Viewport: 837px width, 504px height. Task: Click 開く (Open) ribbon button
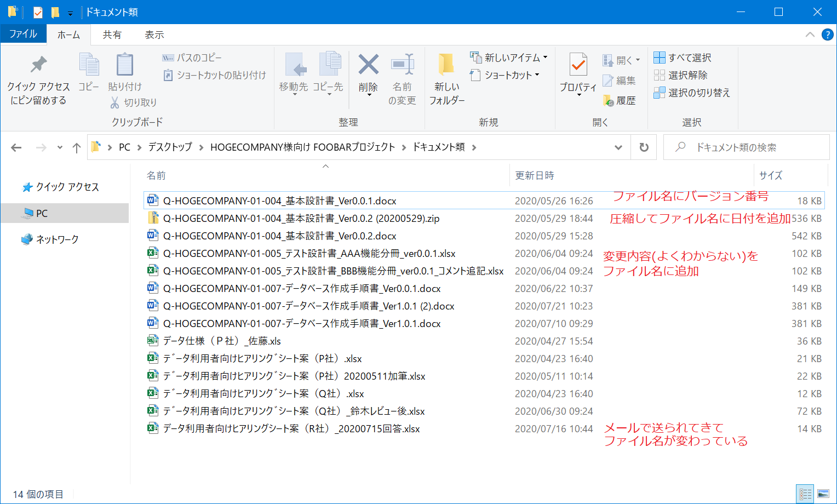621,60
